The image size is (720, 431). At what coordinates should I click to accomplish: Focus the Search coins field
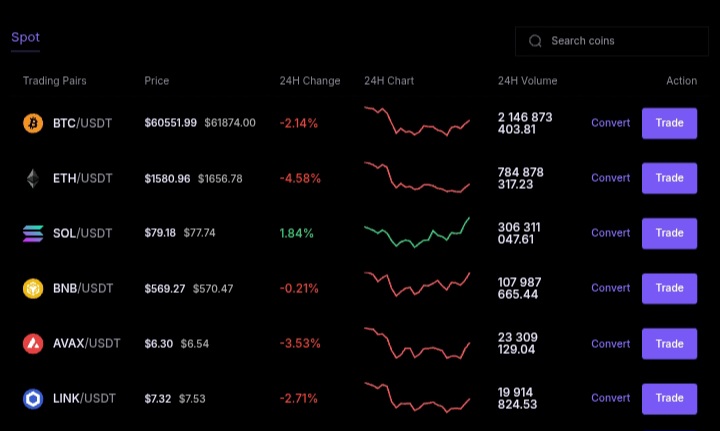[612, 41]
